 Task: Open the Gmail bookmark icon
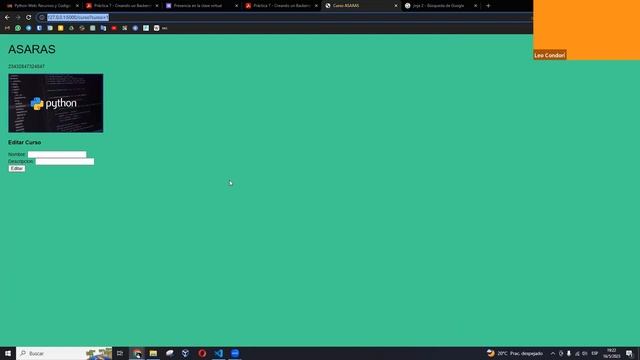(x=7, y=28)
